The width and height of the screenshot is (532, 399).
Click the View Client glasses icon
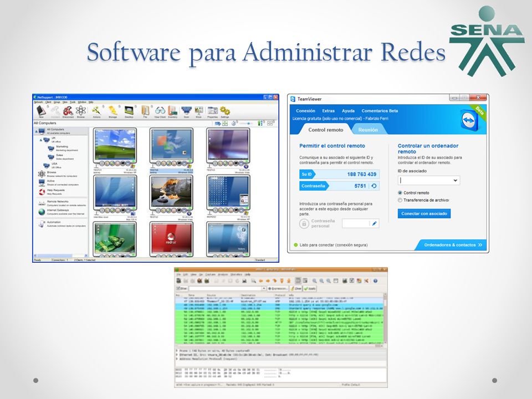[x=160, y=111]
